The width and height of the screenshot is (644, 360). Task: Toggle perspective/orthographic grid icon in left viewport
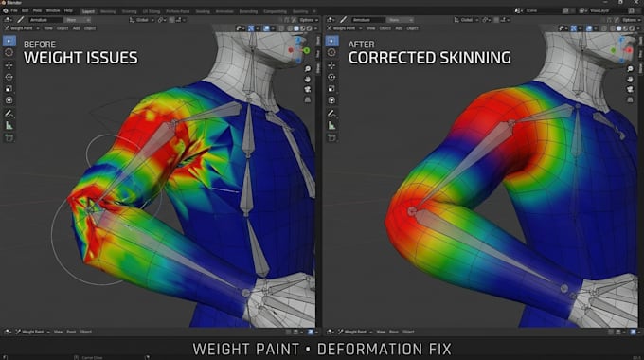pyautogui.click(x=308, y=99)
